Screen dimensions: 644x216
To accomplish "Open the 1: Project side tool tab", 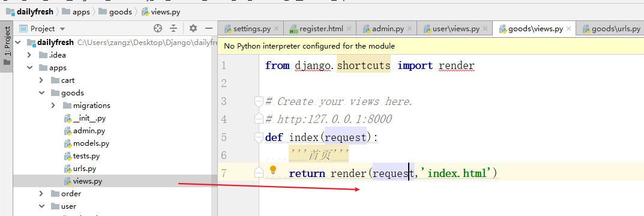I will 6,46.
